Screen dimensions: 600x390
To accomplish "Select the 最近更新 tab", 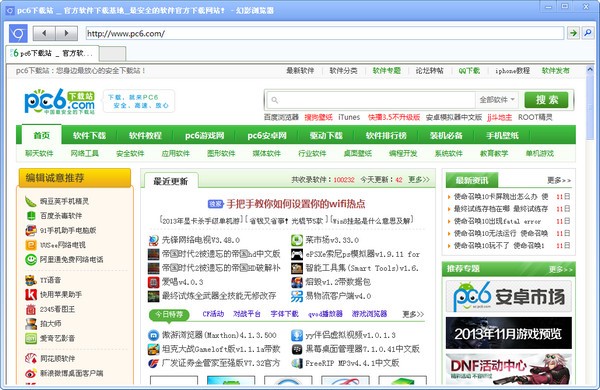I will point(171,181).
